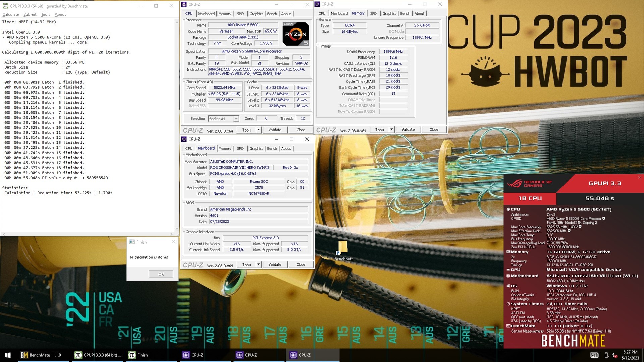Screen dimensions: 644x362
Task: Click the GPUPI horizontal scrollbar left arrow
Action: pos(3,234)
